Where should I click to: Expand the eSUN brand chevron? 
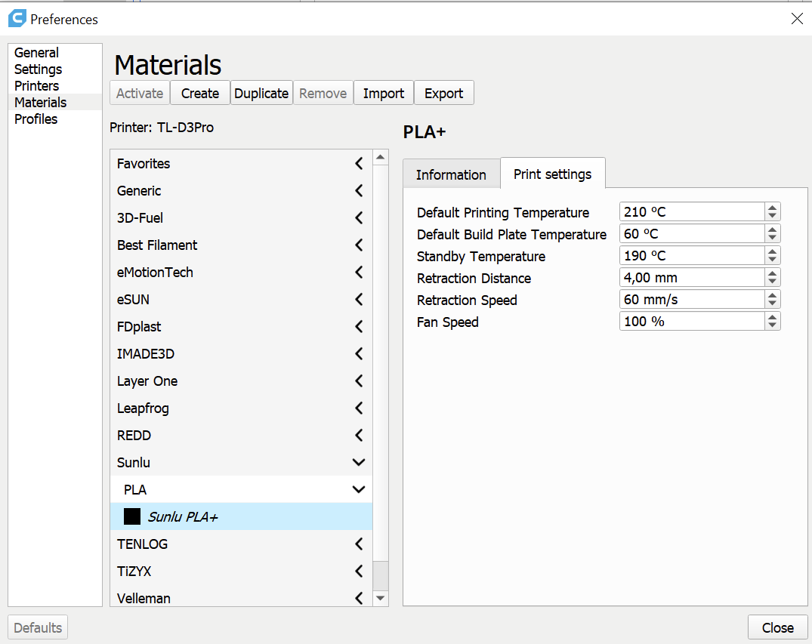pos(359,299)
